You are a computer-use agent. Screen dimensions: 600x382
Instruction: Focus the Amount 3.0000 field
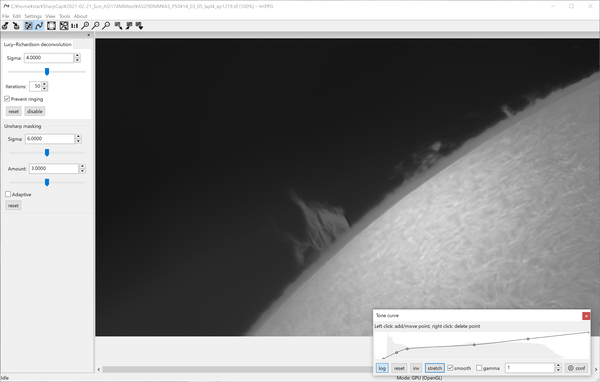pos(54,168)
